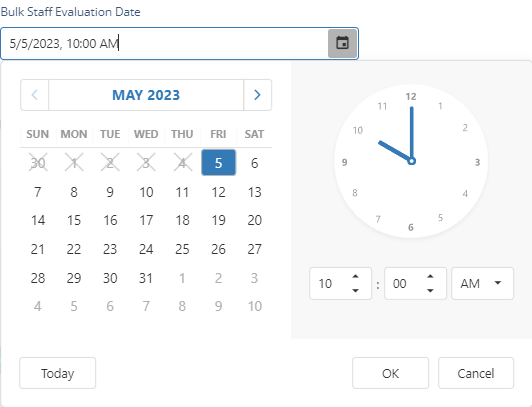
Task: Go to previous month with left chevron
Action: point(34,95)
